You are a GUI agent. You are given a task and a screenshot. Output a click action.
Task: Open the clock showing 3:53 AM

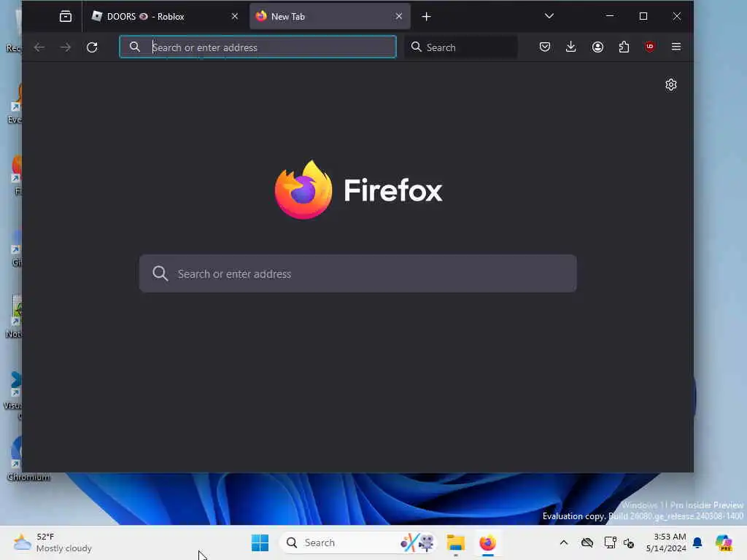click(x=666, y=542)
